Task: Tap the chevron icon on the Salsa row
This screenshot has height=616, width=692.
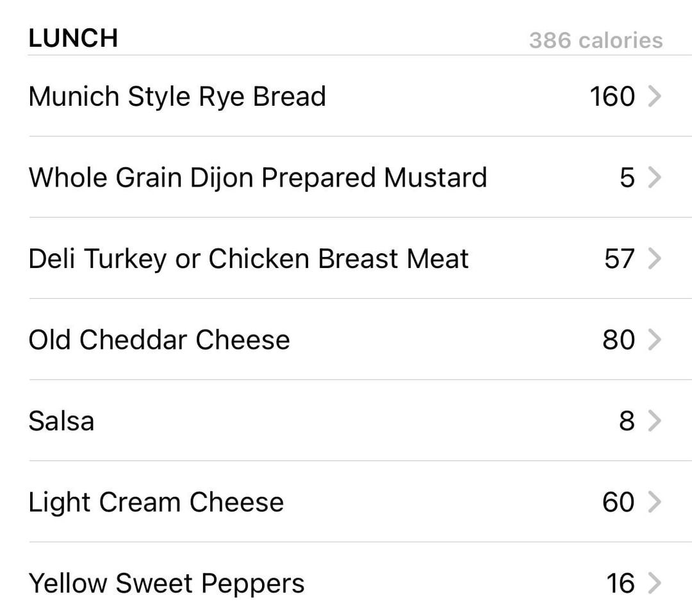Action: 654,420
